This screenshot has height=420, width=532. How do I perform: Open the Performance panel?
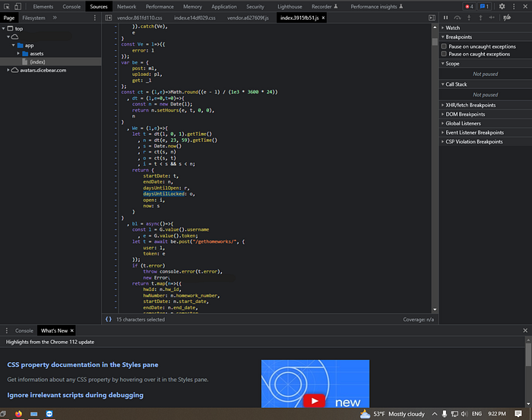(160, 6)
